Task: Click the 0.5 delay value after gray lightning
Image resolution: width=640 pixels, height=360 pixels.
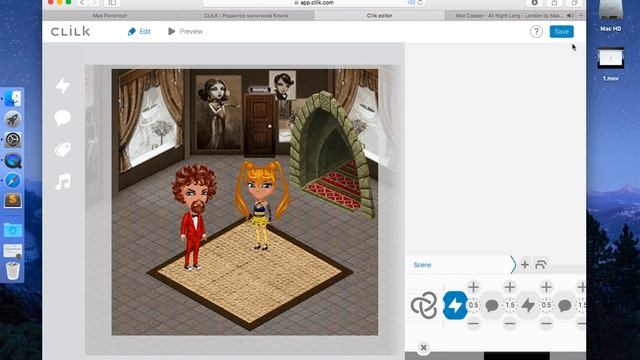Action: point(546,305)
